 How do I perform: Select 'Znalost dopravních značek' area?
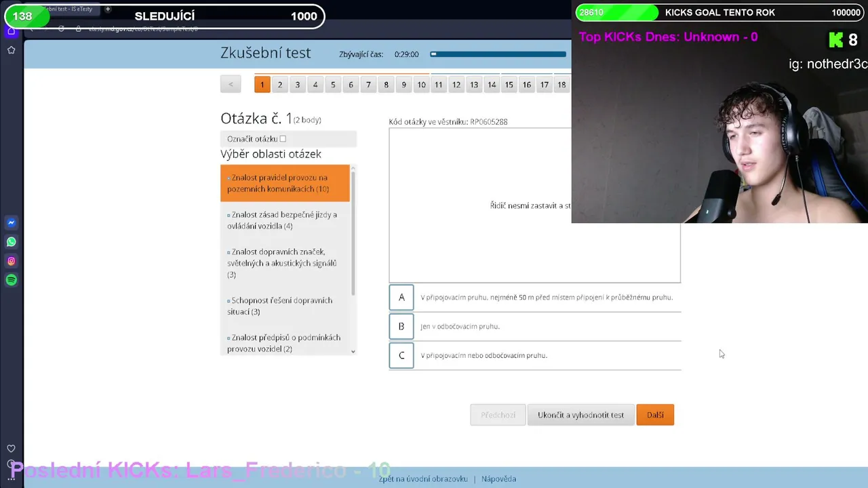tap(285, 263)
